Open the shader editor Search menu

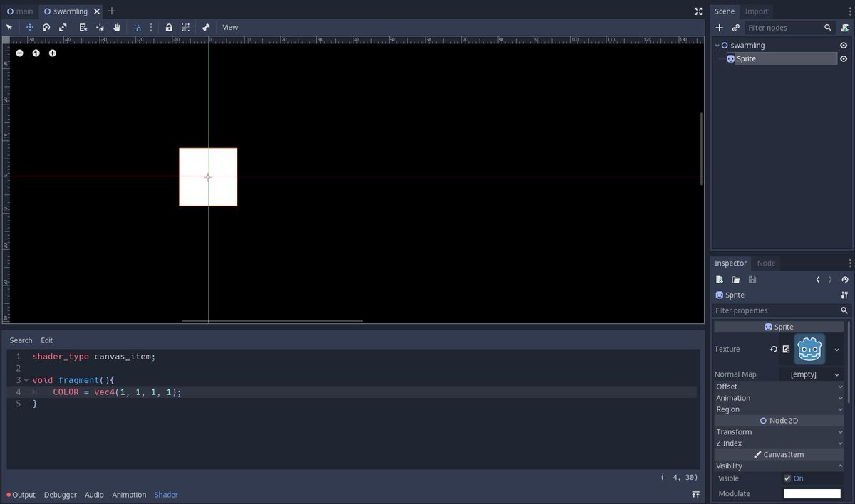point(21,340)
